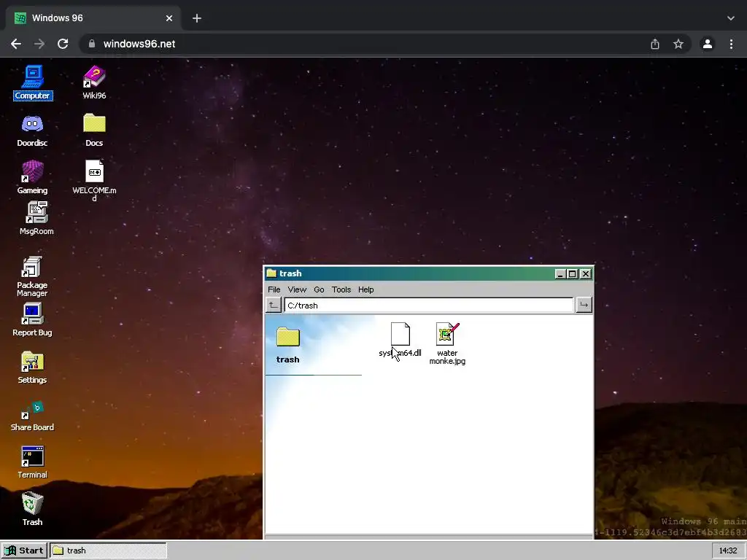Open the File menu in trash window

coord(274,289)
